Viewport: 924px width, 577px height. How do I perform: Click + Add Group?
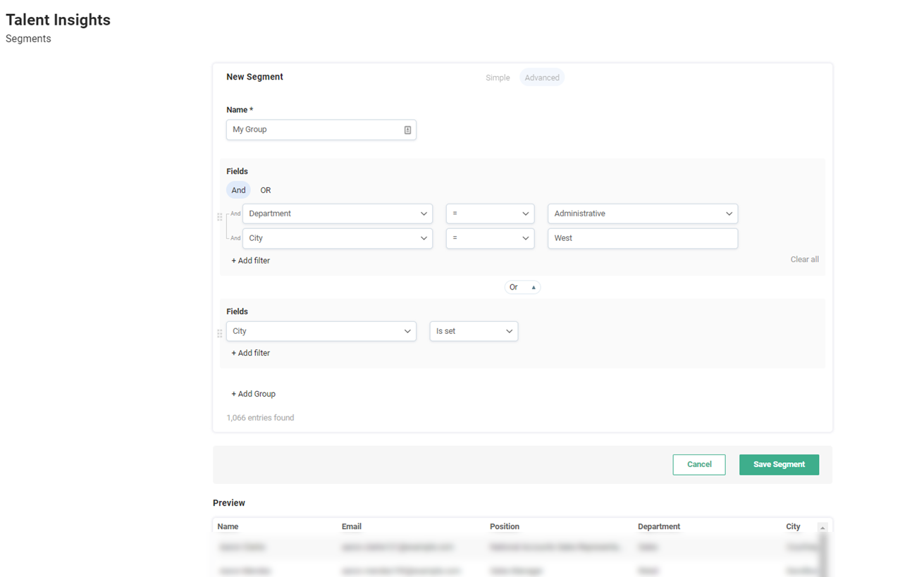[254, 394]
